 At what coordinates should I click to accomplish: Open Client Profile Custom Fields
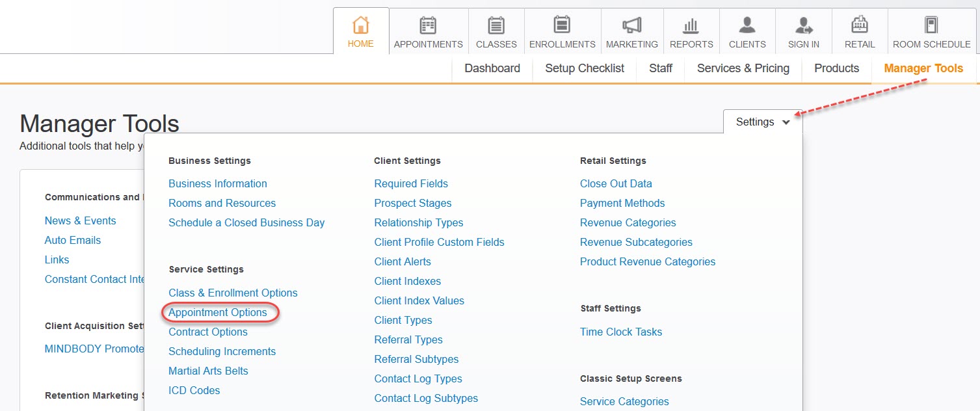coord(439,243)
